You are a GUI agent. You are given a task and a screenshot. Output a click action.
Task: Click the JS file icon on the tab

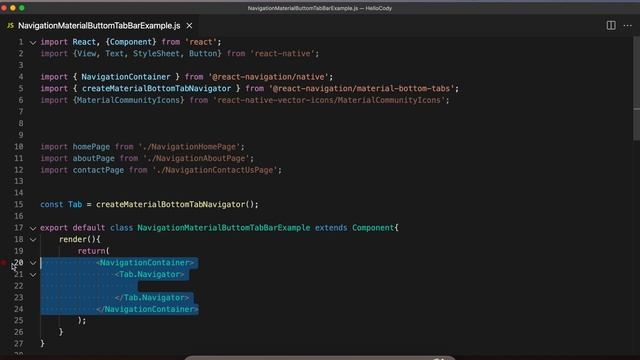click(10, 26)
